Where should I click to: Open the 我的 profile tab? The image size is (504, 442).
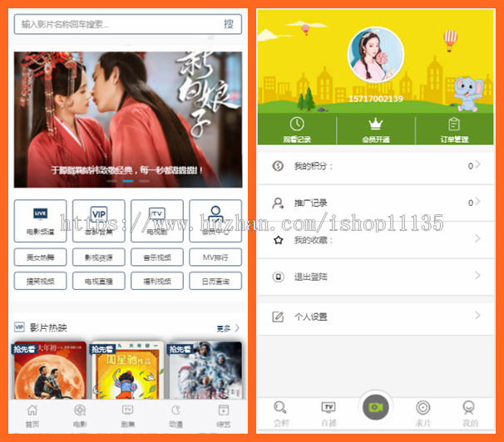[470, 414]
